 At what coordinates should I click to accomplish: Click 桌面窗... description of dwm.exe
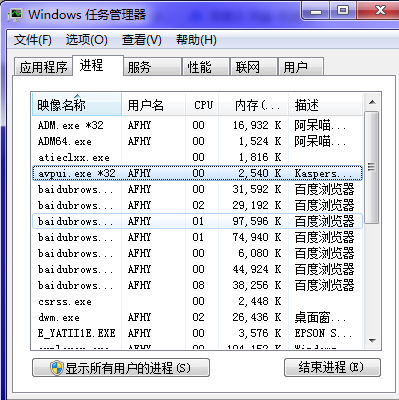pos(320,317)
